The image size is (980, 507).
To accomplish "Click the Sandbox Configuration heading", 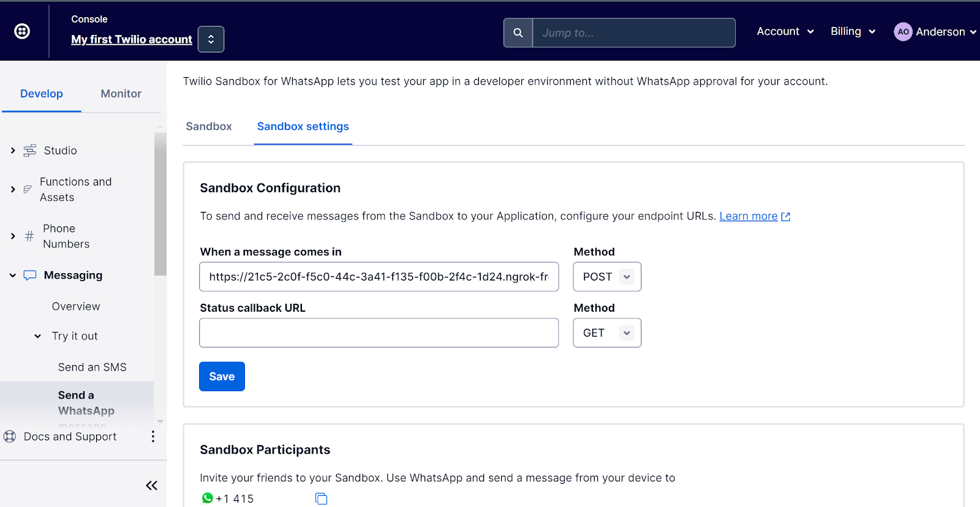I will pos(270,188).
